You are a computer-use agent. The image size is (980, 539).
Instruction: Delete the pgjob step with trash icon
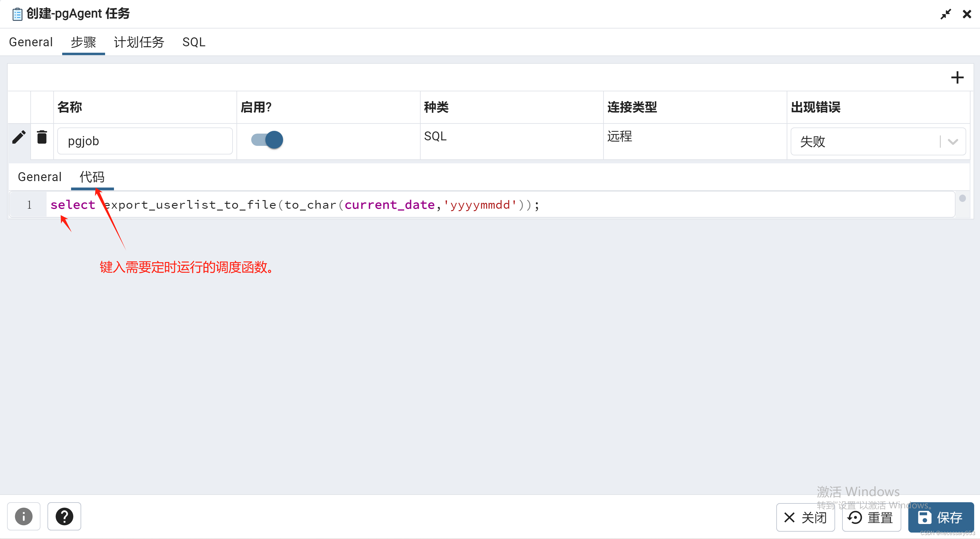coord(42,137)
